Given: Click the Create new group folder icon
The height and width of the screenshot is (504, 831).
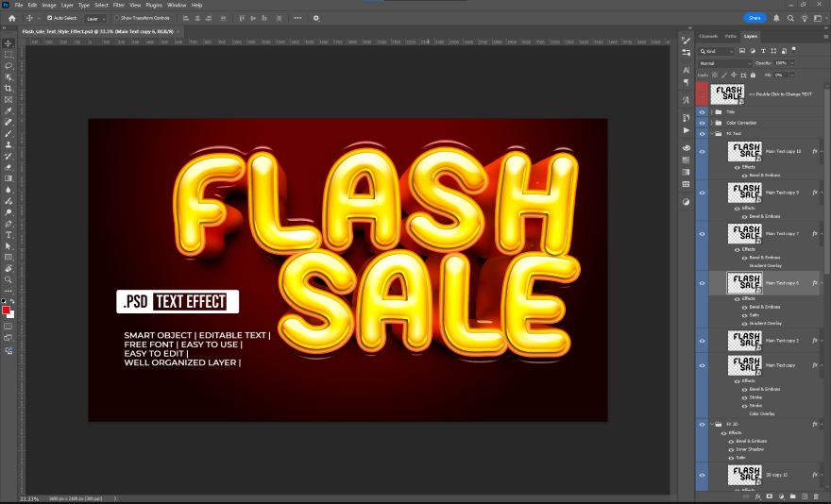Looking at the screenshot, I should click(793, 496).
